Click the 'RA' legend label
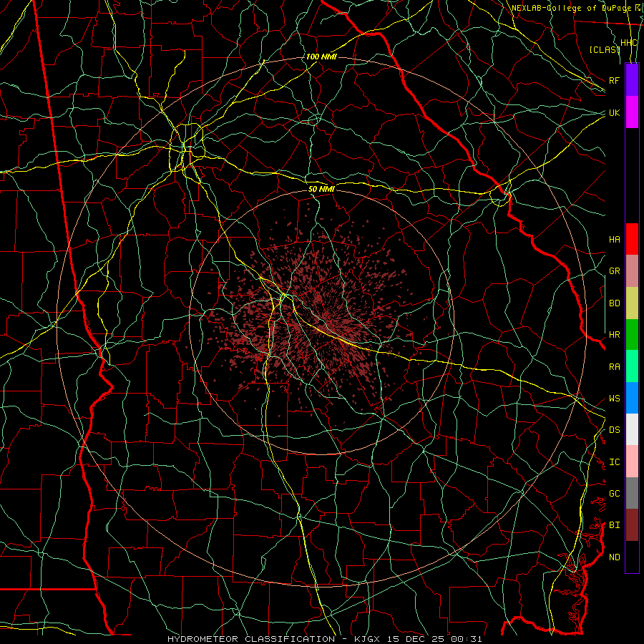This screenshot has height=644, width=644. click(x=614, y=367)
